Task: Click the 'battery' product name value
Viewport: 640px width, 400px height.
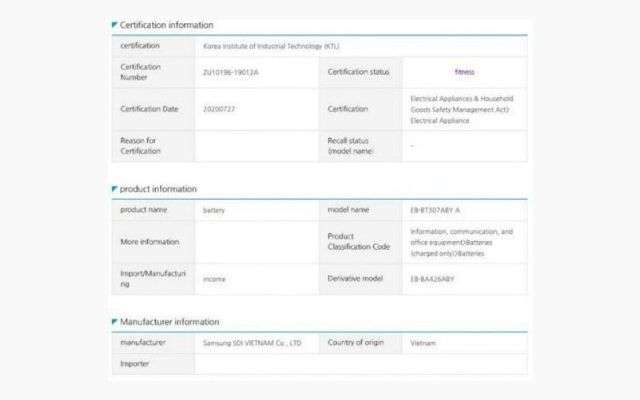Action: point(214,210)
